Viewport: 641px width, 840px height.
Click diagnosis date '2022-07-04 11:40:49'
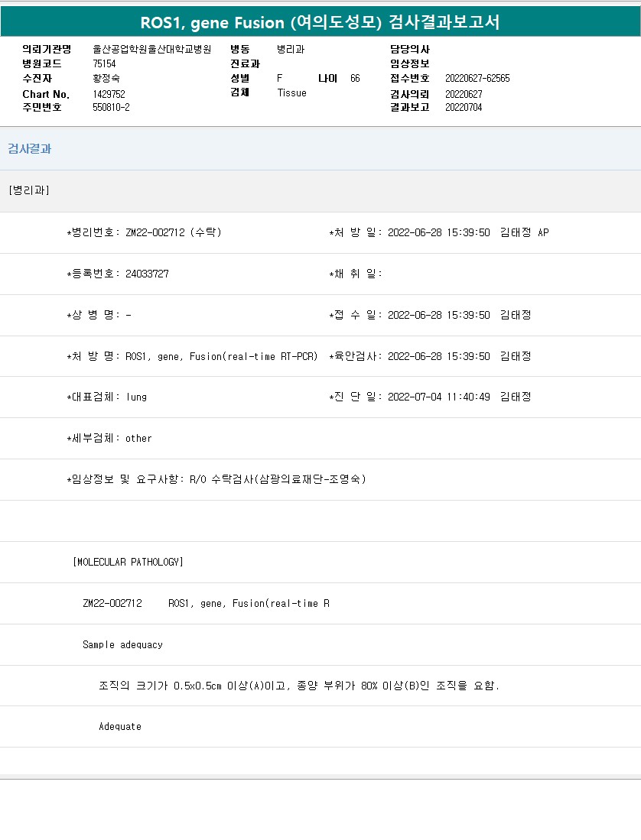pos(438,397)
